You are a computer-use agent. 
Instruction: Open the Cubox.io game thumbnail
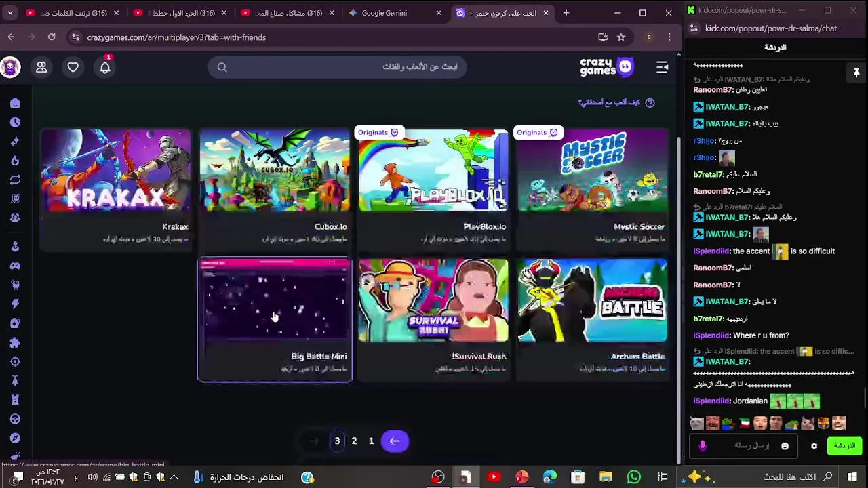tap(275, 171)
